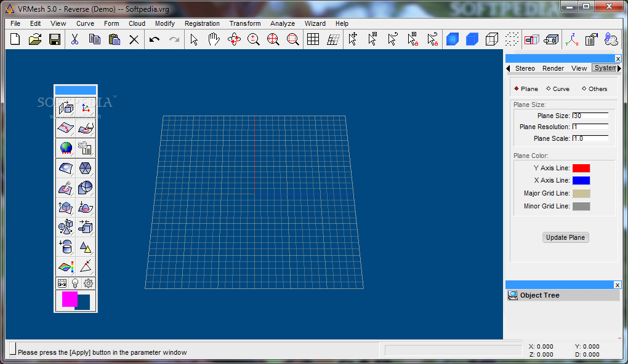Select the Curve radio option

pos(558,89)
